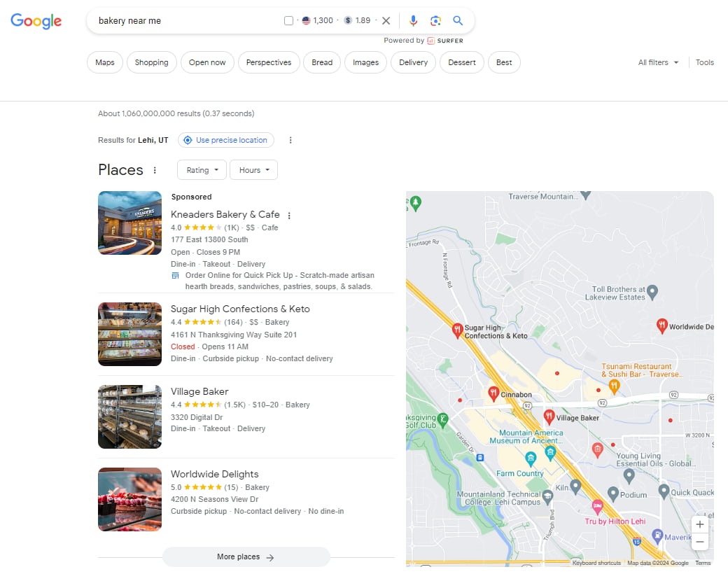The height and width of the screenshot is (574, 728).
Task: Toggle the Open now filter
Action: pyautogui.click(x=207, y=62)
